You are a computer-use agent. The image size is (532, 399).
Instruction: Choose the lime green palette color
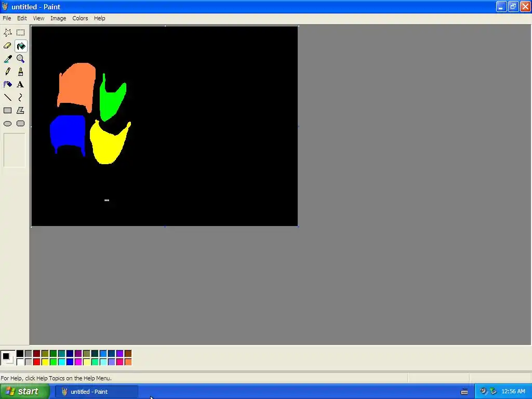click(54, 362)
